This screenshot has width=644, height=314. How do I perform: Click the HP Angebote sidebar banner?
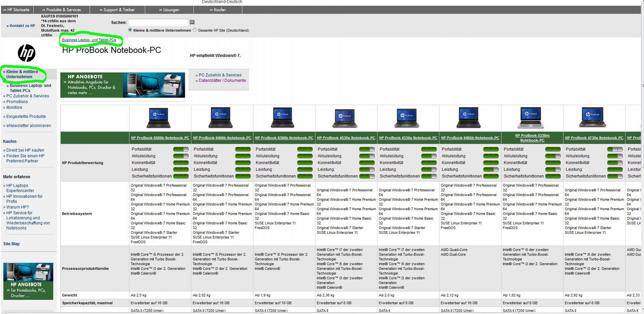[28, 281]
